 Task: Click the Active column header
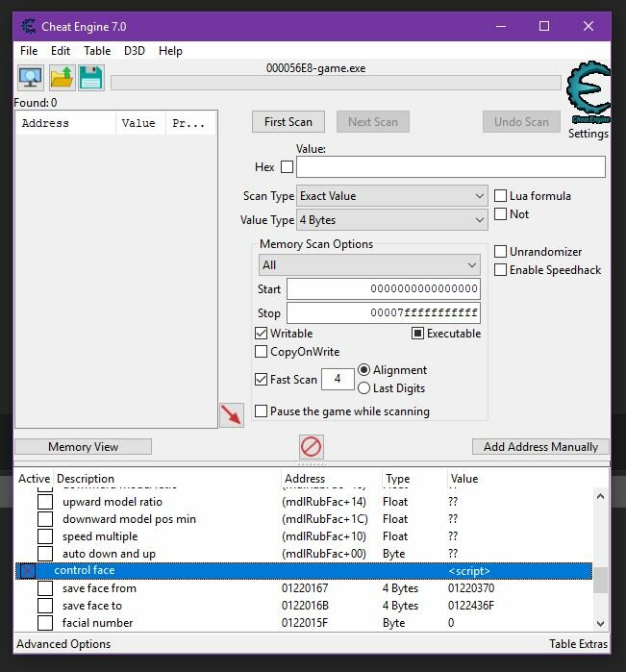(35, 479)
